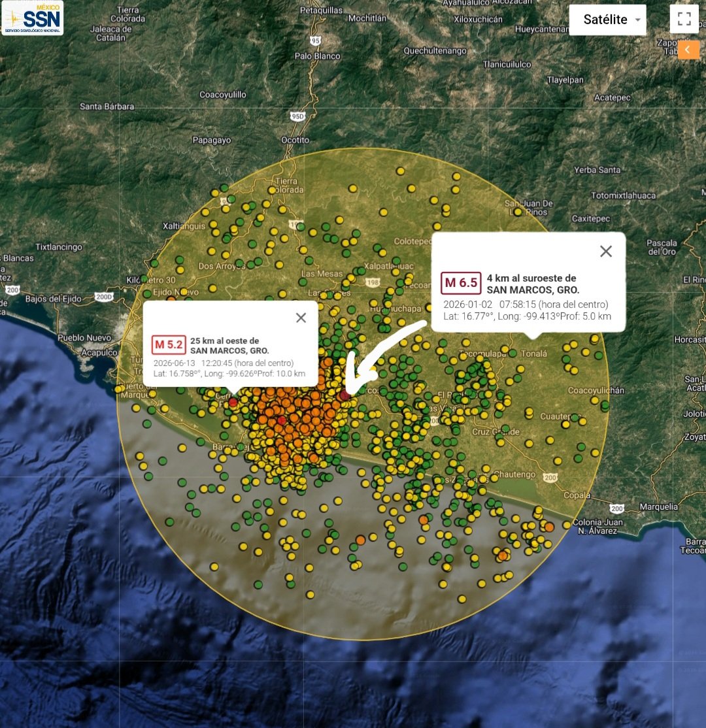Click the Caxitepec map label
Screen dimensions: 706x728
[591, 218]
